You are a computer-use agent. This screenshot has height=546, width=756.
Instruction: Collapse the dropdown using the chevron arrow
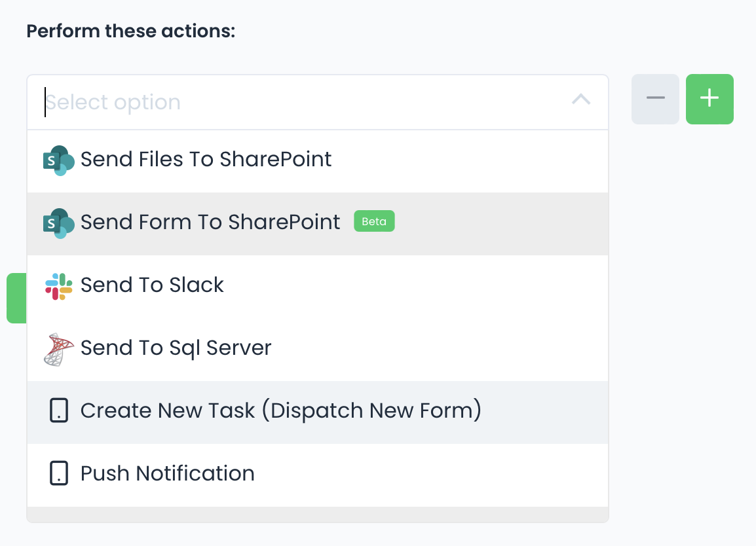pos(581,100)
